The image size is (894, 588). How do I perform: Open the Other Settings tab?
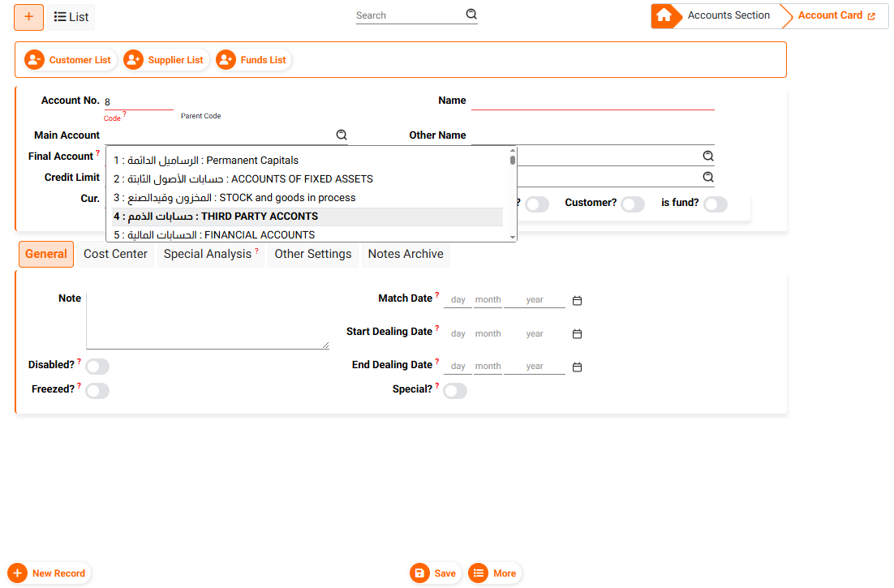pos(313,254)
